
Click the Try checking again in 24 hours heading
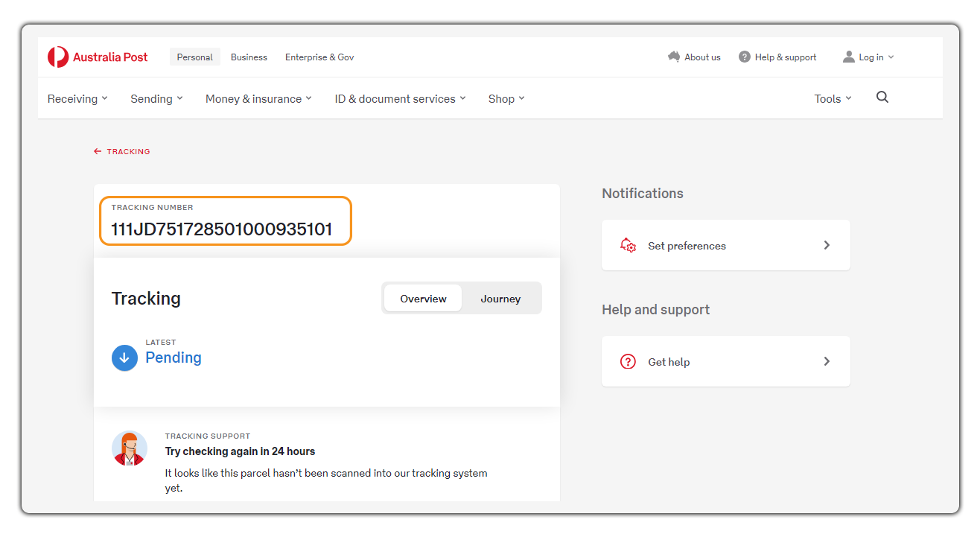tap(240, 451)
